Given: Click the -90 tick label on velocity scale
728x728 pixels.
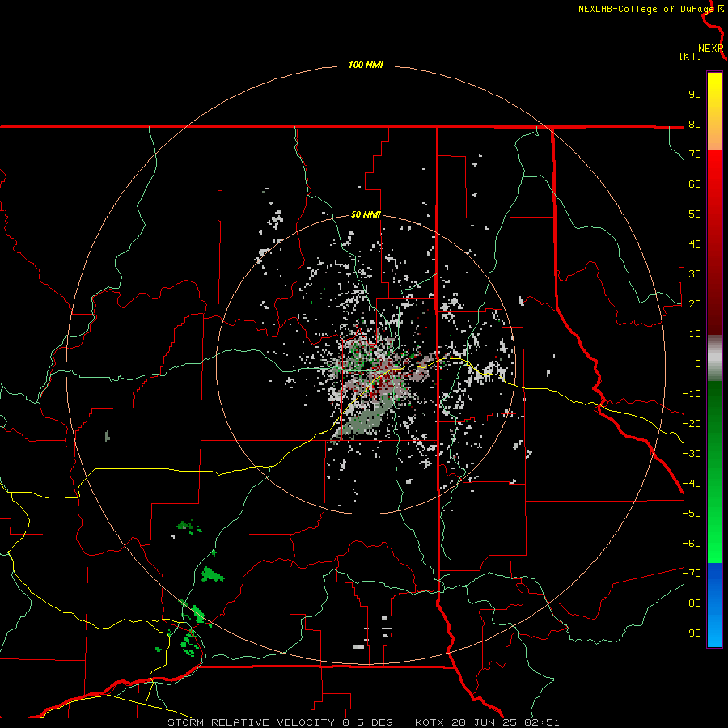Looking at the screenshot, I should (x=692, y=633).
